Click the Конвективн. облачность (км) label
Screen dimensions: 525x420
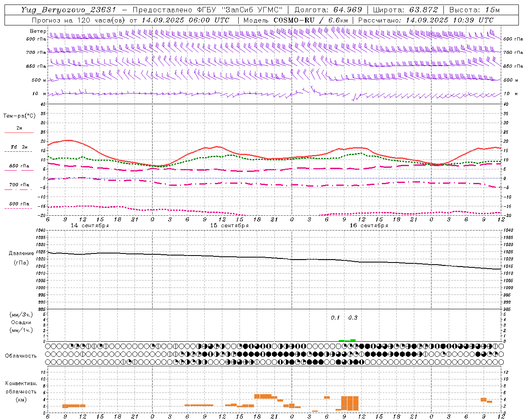[x=21, y=391]
